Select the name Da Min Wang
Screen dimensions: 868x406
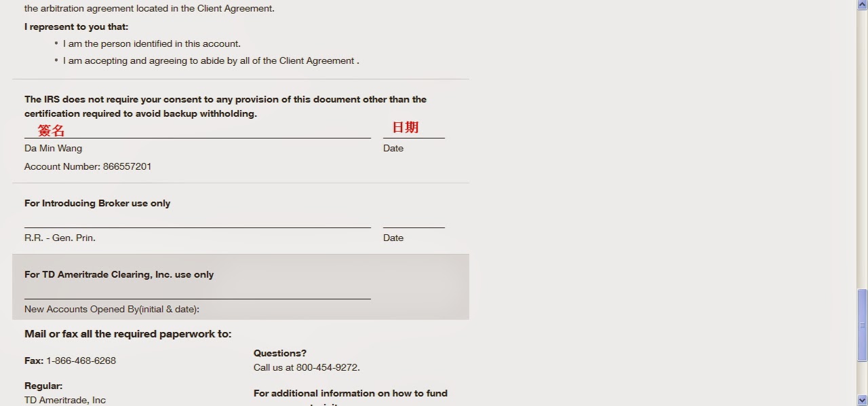(53, 148)
